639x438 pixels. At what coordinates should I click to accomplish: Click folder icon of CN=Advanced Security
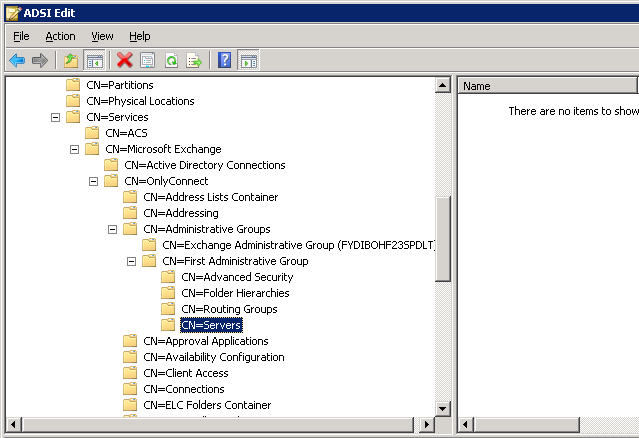tap(168, 277)
